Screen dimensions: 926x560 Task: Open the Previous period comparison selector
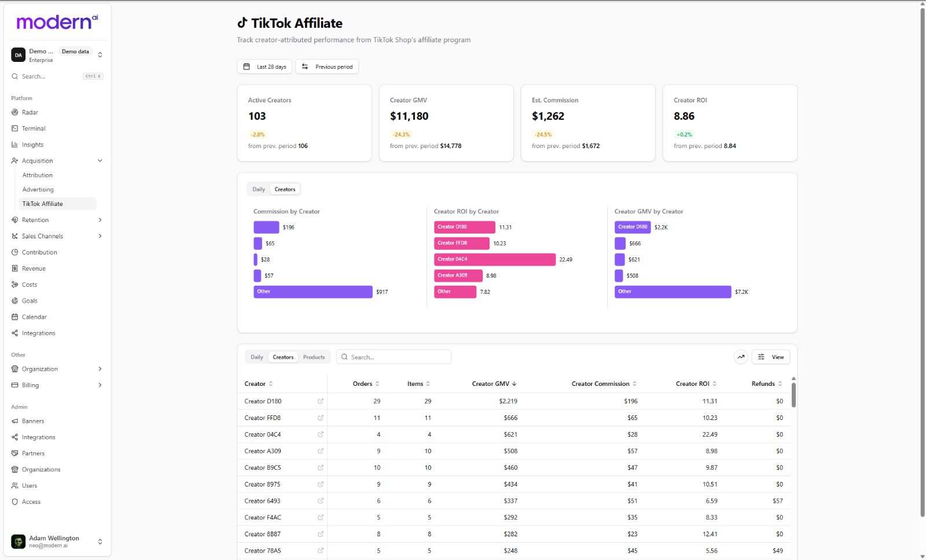327,67
